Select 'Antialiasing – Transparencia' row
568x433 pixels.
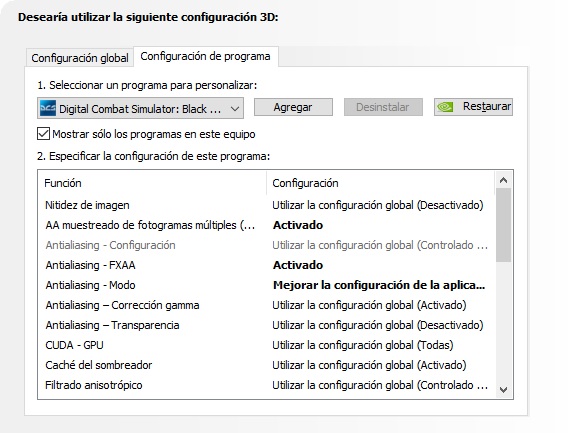pyautogui.click(x=266, y=325)
